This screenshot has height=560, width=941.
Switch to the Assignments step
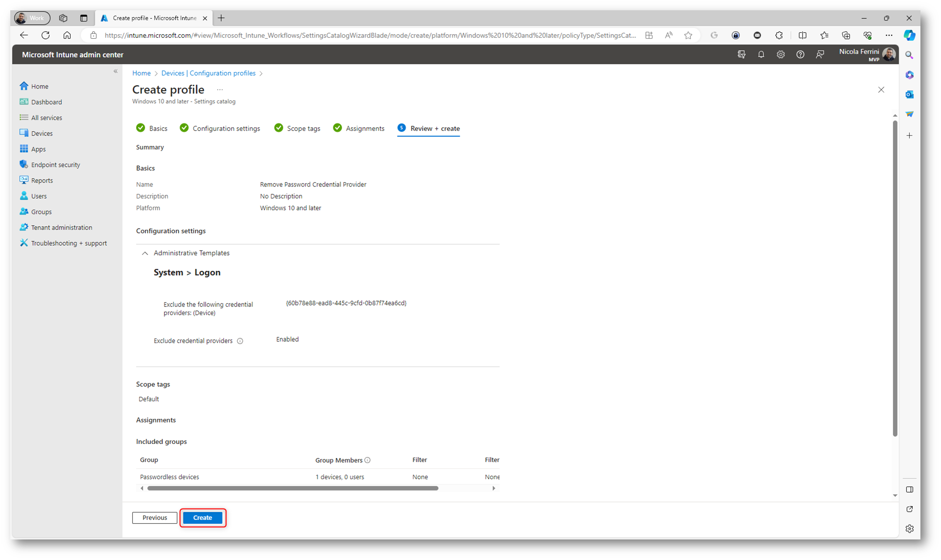(x=365, y=129)
